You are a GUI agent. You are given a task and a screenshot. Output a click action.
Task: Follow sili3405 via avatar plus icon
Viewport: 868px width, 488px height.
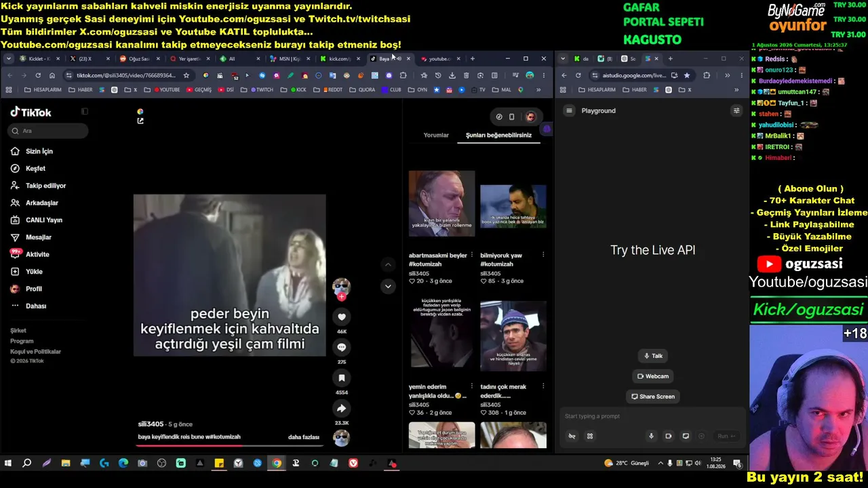(x=342, y=297)
